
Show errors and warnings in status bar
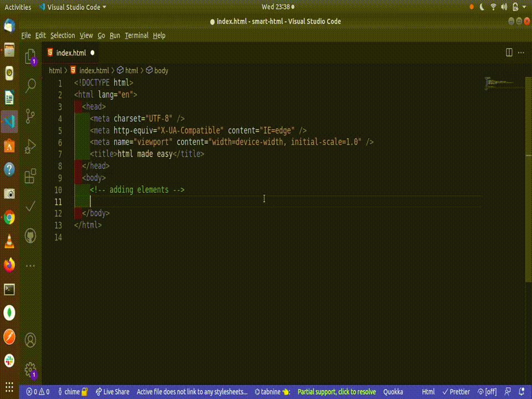[38, 392]
